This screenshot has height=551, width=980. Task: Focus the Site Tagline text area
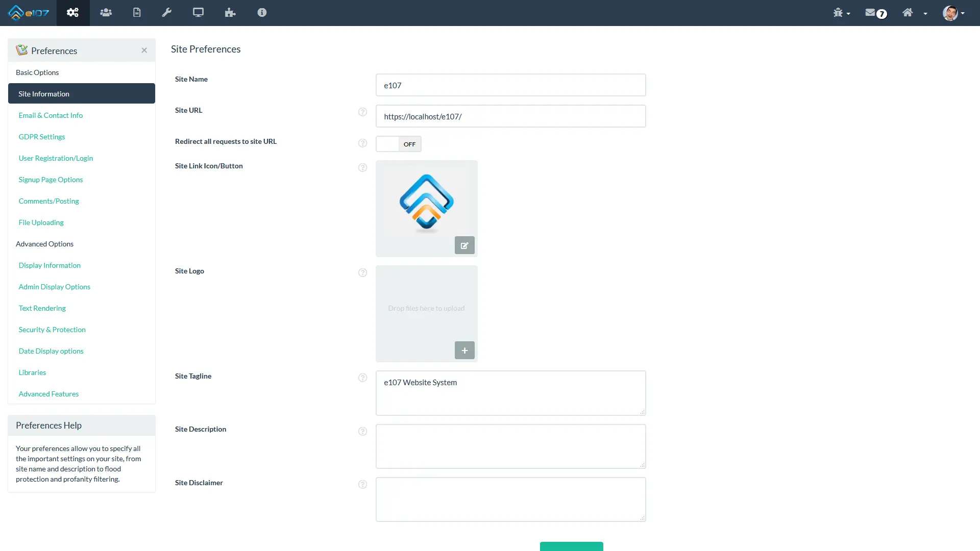510,393
